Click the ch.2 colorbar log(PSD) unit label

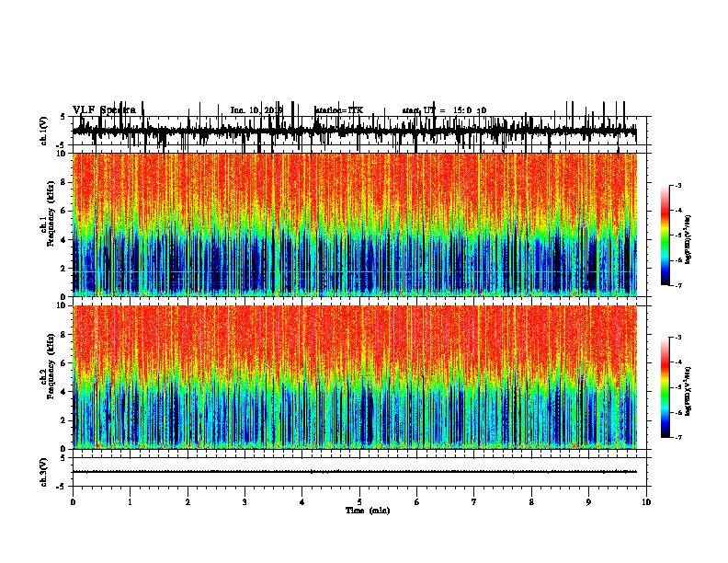click(x=688, y=391)
